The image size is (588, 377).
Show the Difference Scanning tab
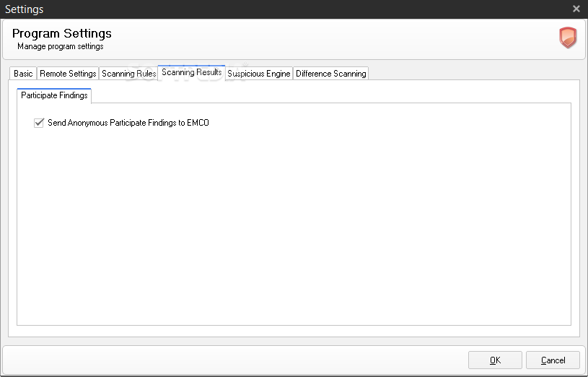tap(331, 74)
